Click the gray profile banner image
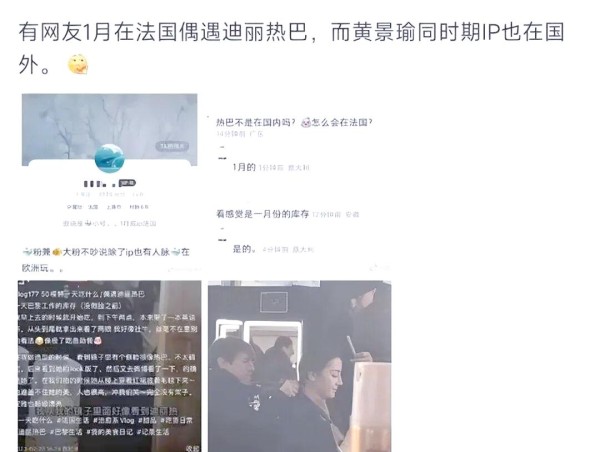This screenshot has width=600, height=452. (x=109, y=129)
